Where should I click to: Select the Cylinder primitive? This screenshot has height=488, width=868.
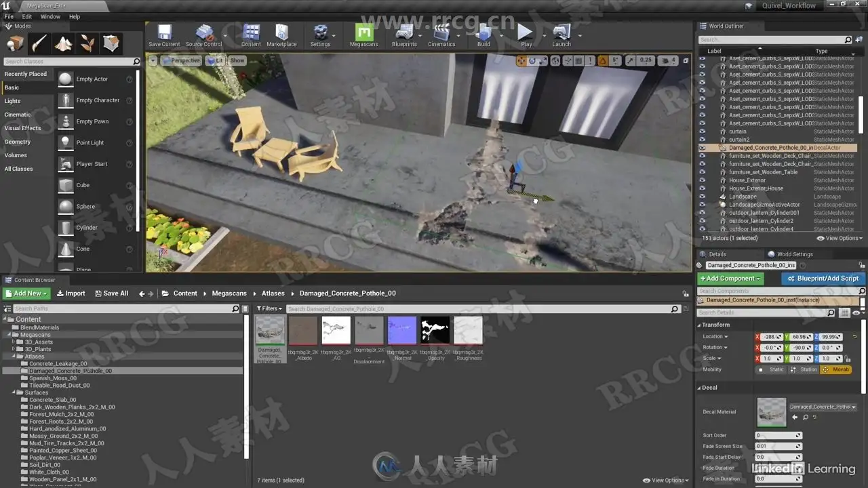pyautogui.click(x=96, y=228)
